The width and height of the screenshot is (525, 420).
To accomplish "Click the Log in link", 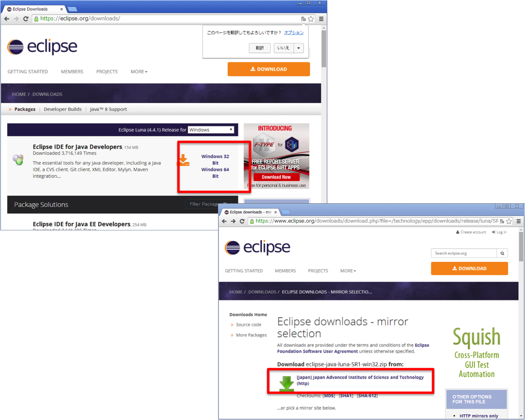I will coord(499,232).
